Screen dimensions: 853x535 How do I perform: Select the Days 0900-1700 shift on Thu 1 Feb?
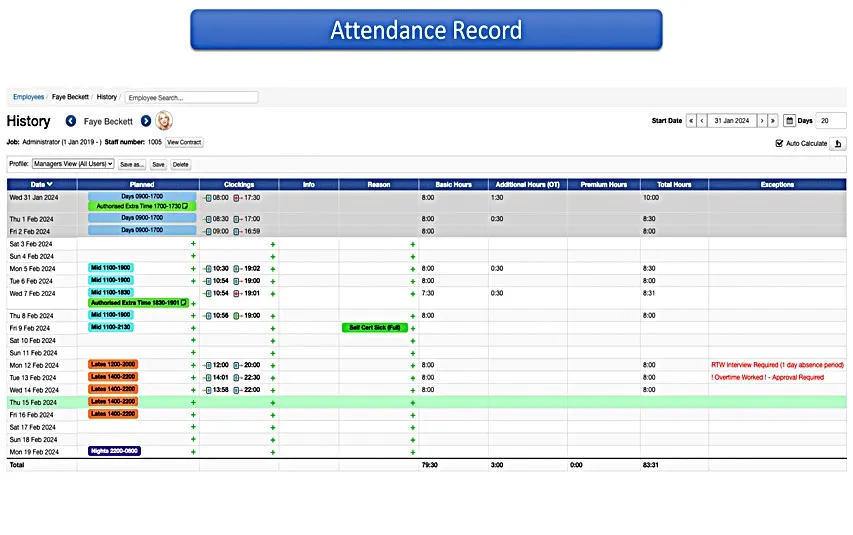[x=142, y=218]
